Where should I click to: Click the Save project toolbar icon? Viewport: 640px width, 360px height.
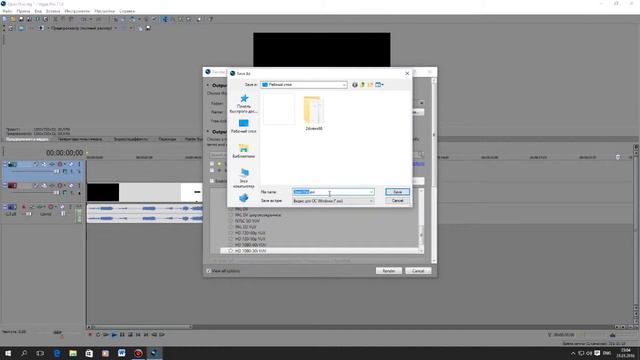21,19
